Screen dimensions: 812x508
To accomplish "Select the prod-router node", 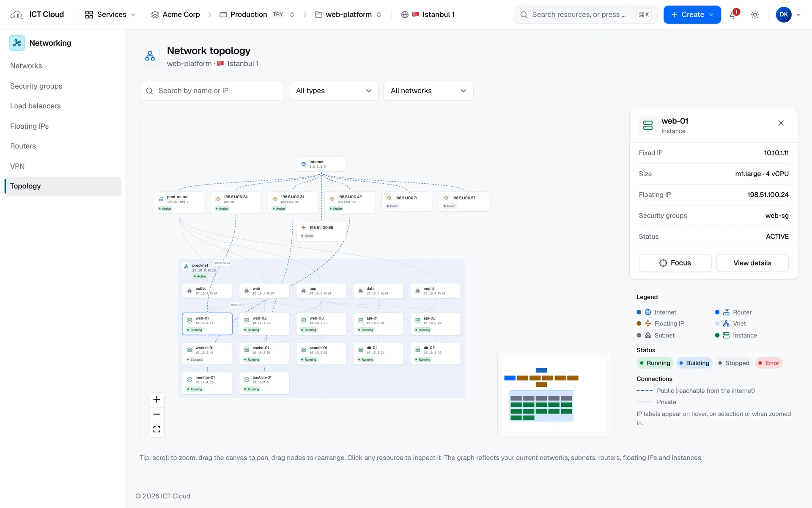I will tap(179, 202).
